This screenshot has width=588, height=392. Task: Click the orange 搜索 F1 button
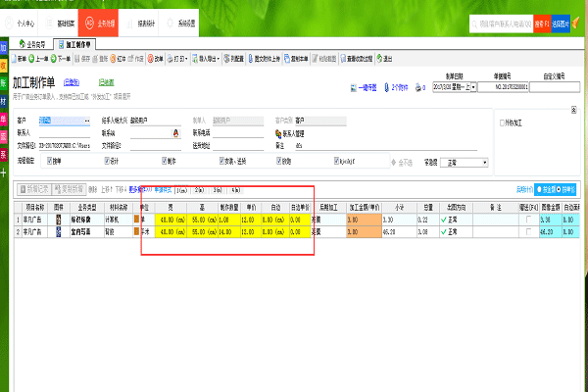coord(542,24)
